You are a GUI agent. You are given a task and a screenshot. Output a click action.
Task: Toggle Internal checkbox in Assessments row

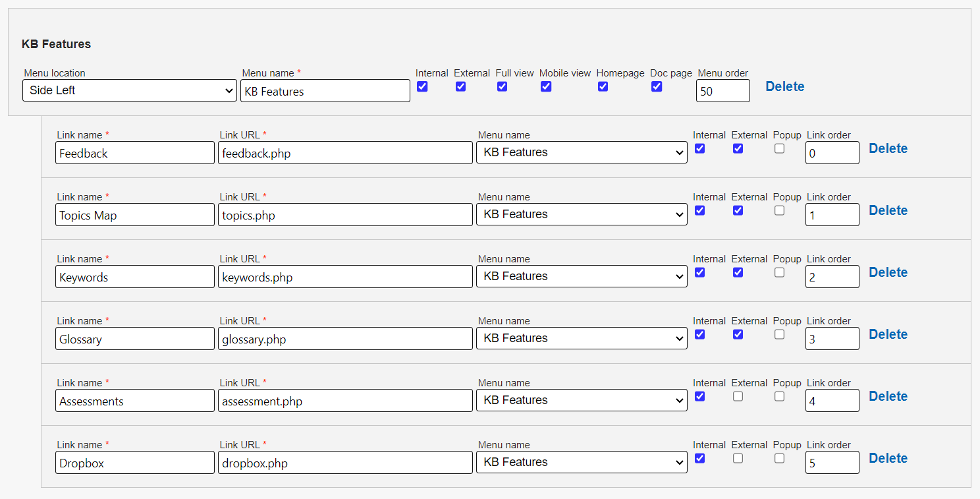tap(699, 396)
